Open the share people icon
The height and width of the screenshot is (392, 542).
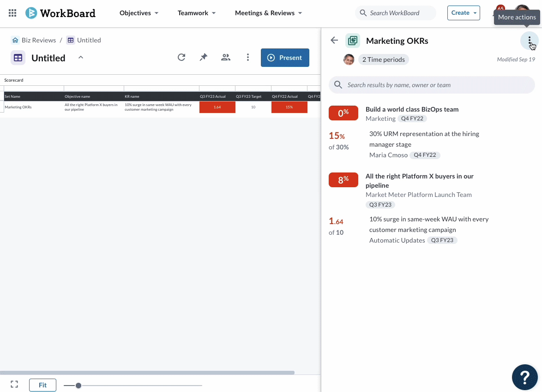point(226,57)
